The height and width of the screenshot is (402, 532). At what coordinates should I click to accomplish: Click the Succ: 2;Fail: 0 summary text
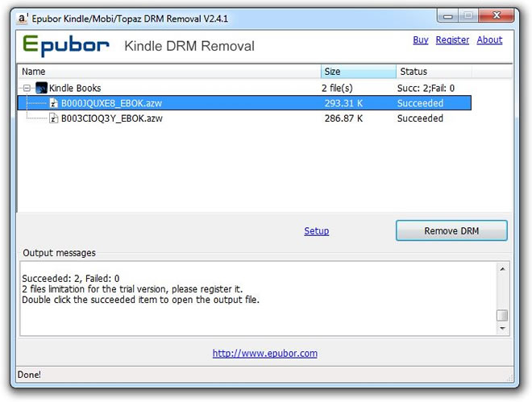point(426,88)
